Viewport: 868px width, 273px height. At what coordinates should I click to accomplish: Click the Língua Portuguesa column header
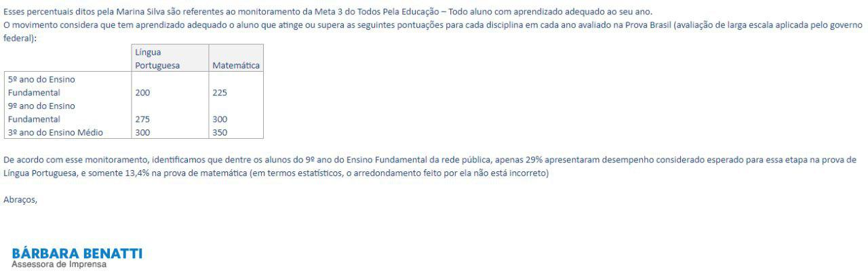[170, 58]
